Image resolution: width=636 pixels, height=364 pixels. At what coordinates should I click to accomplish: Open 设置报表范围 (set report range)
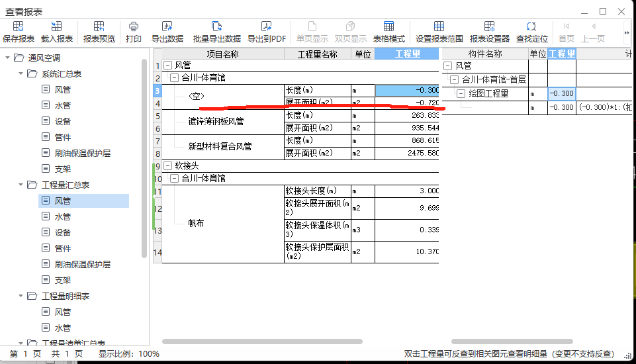[x=439, y=32]
